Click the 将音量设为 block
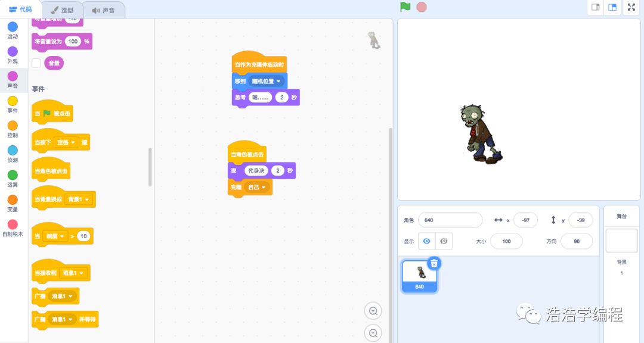Screen dimensions: 644x343 [x=61, y=42]
